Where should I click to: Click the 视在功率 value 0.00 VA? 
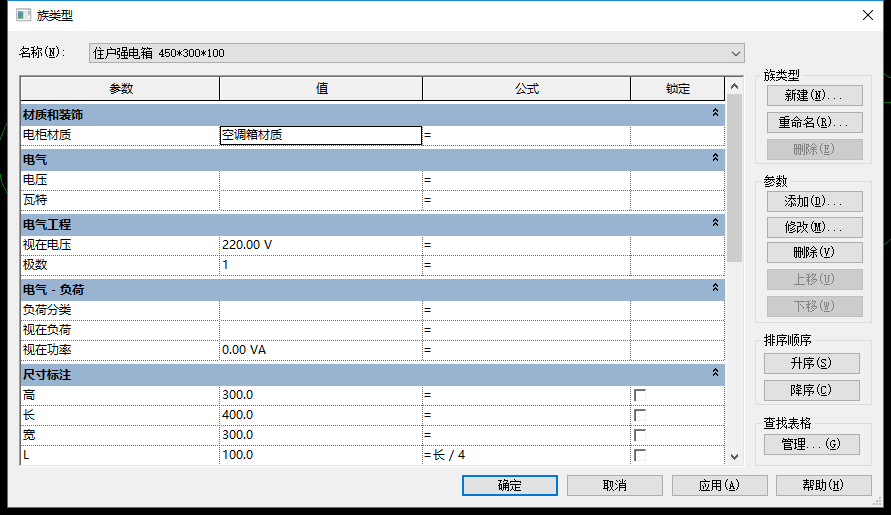tap(320, 350)
